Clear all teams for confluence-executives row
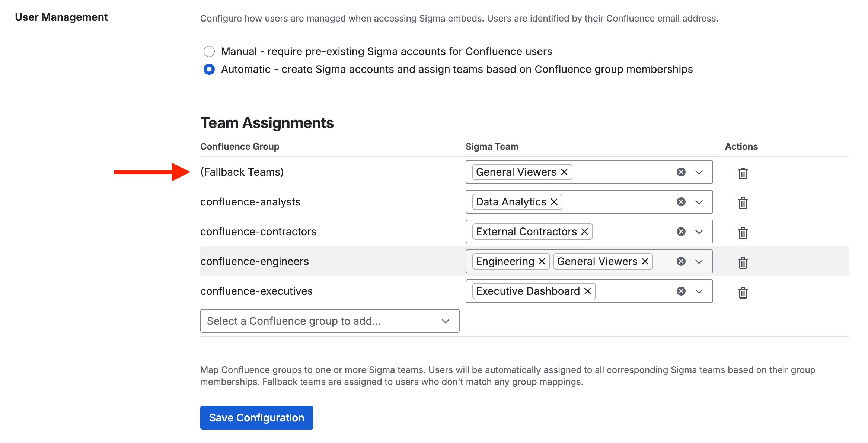Image resolution: width=868 pixels, height=443 pixels. pyautogui.click(x=681, y=291)
